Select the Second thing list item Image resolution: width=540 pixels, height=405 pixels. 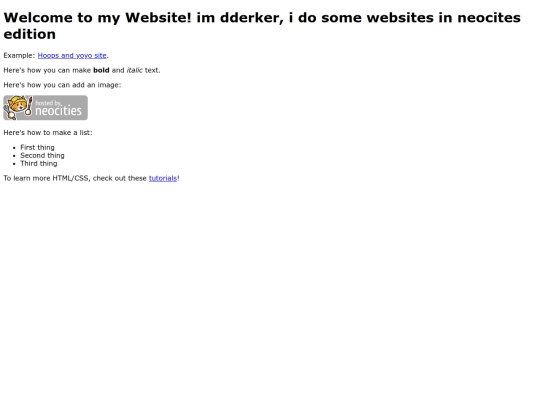(x=42, y=156)
